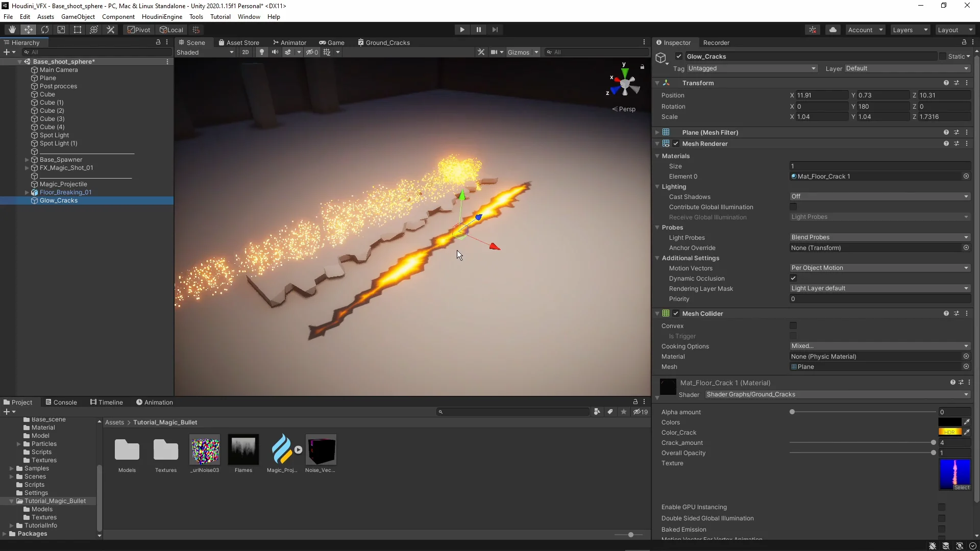
Task: Select the Scale tool
Action: 61,30
